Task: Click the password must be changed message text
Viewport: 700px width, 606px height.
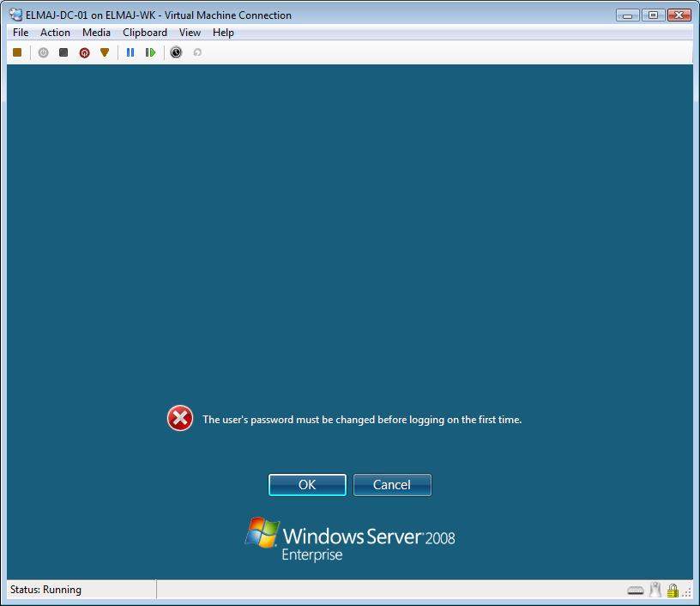Action: coord(362,420)
